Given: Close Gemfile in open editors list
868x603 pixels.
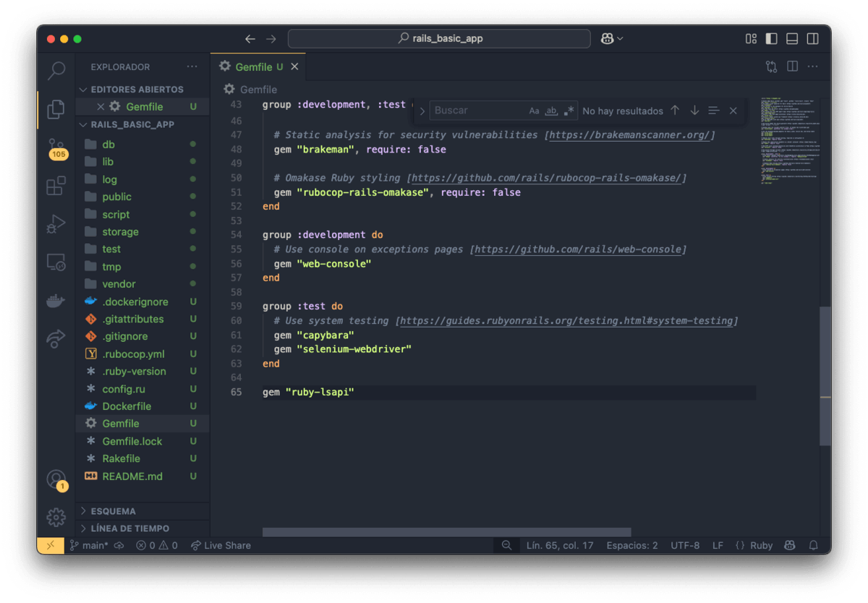Looking at the screenshot, I should [x=101, y=107].
